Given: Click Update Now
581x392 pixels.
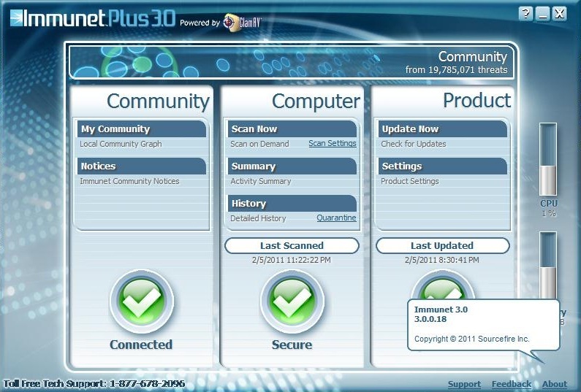Looking at the screenshot, I should (443, 128).
